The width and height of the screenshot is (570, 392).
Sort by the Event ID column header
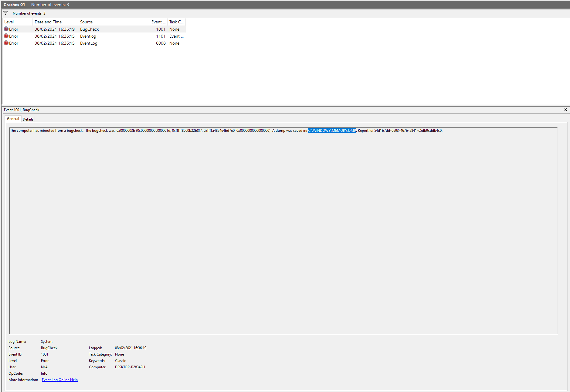click(158, 22)
